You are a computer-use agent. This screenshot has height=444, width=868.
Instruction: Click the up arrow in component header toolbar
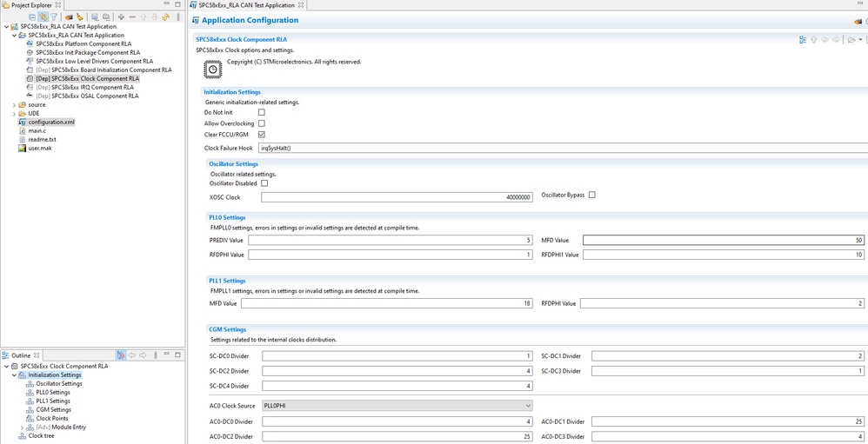(x=814, y=40)
